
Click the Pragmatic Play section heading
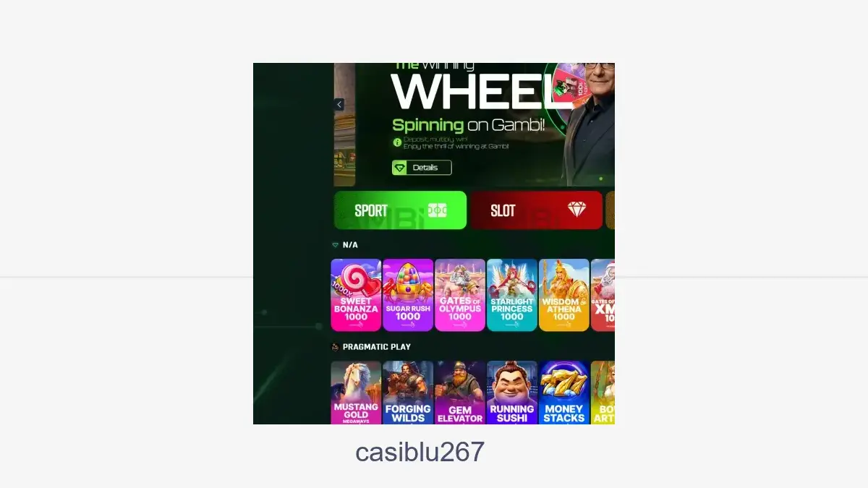[377, 347]
